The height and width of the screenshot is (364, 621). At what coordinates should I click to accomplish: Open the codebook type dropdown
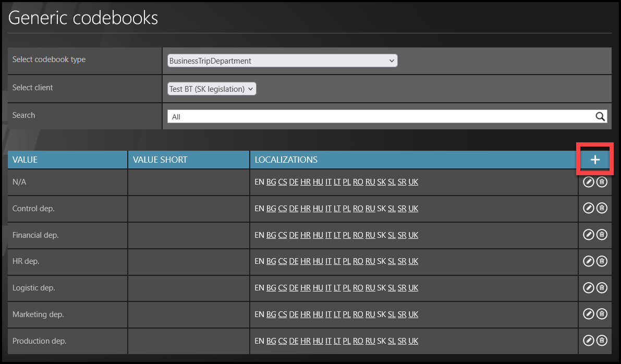coord(282,61)
